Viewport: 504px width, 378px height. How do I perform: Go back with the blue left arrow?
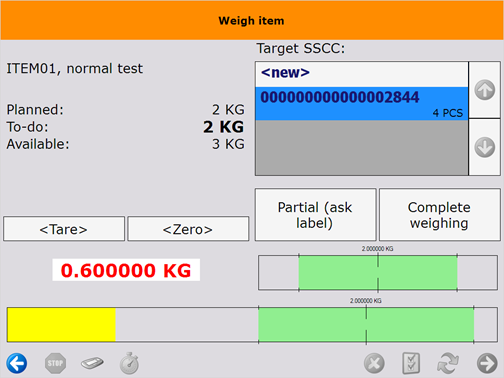[17, 363]
